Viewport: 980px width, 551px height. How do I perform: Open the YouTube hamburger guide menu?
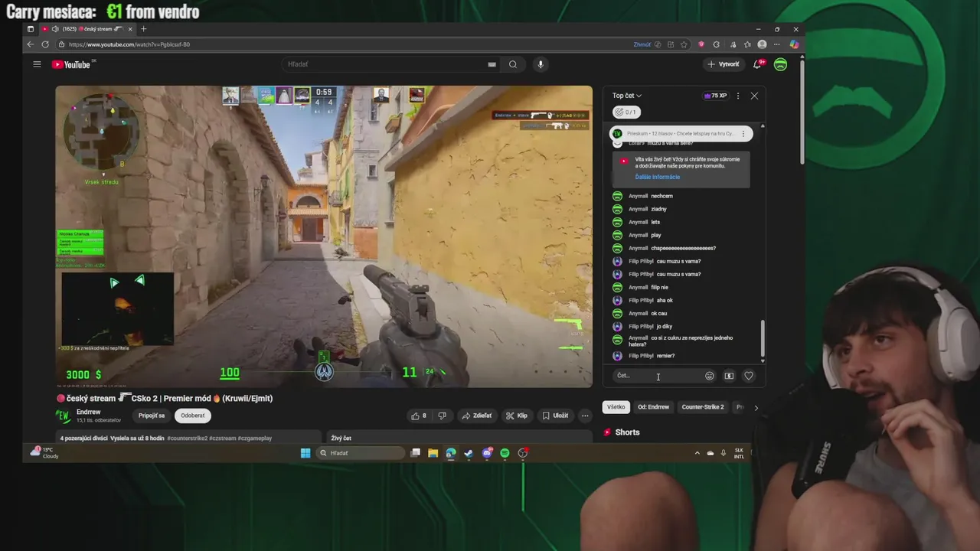(x=37, y=64)
